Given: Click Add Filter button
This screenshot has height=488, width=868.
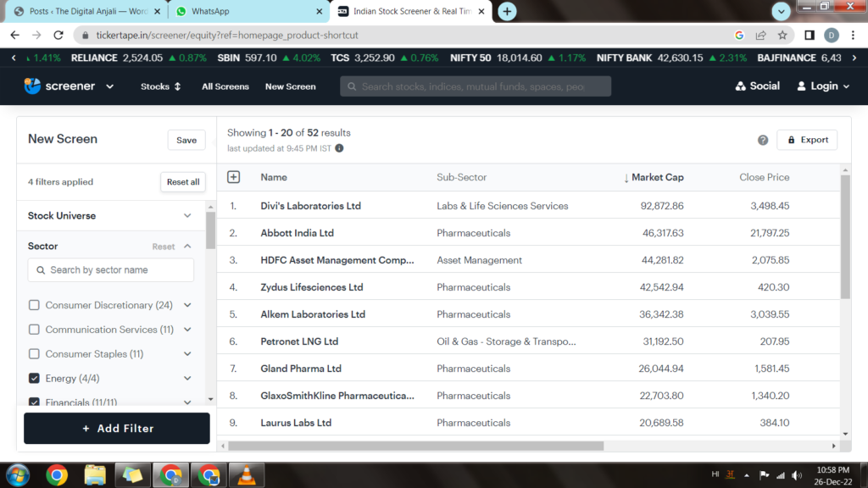Looking at the screenshot, I should pos(117,428).
